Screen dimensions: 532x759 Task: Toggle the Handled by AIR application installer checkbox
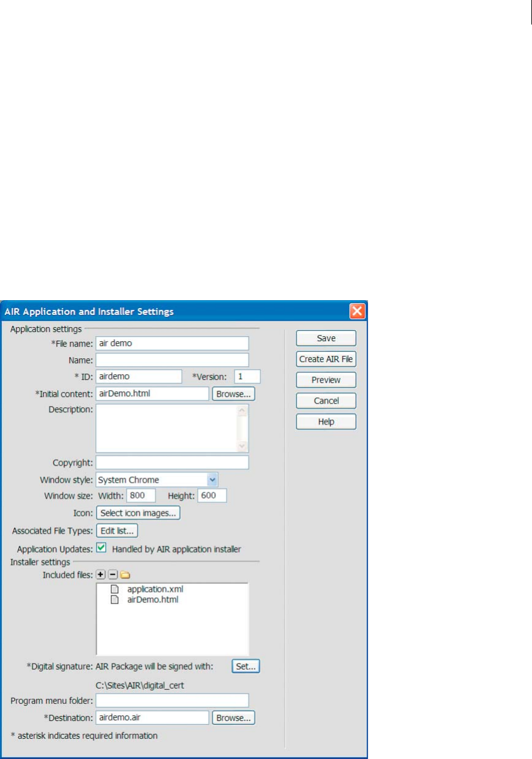(x=102, y=548)
